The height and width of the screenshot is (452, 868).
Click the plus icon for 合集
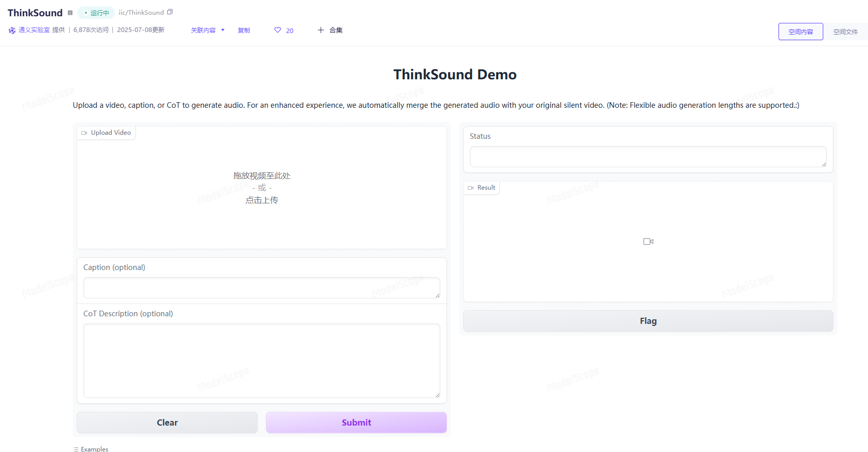(x=321, y=30)
